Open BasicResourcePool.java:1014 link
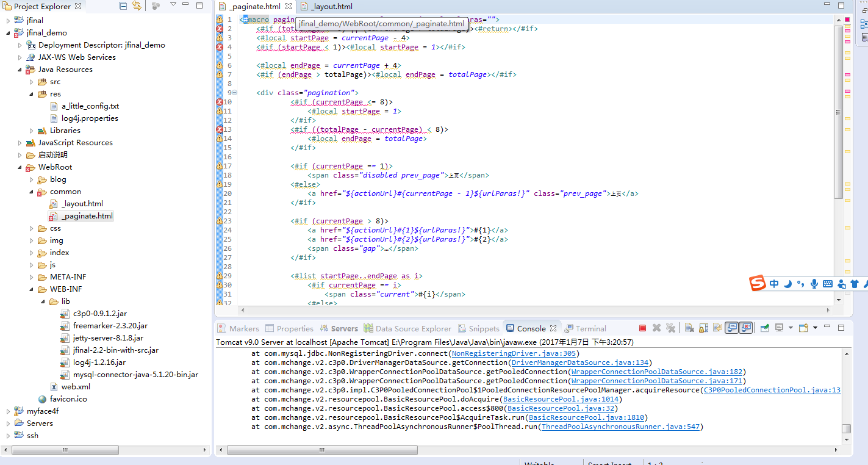The height and width of the screenshot is (465, 868). (561, 399)
